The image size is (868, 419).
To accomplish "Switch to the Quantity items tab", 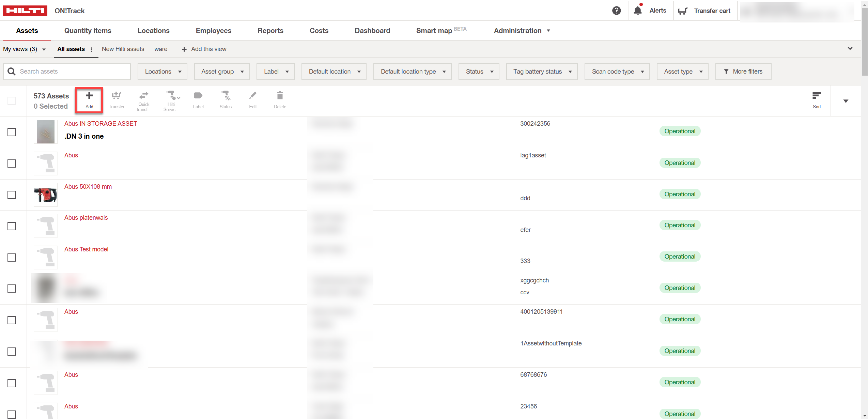I will [x=88, y=31].
